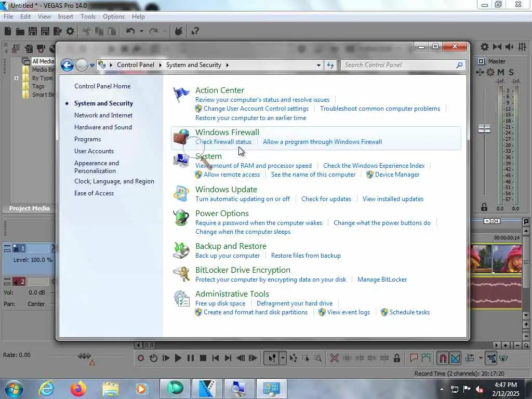The height and width of the screenshot is (399, 532).
Task: Click the Master fader handle
Action: point(485,129)
